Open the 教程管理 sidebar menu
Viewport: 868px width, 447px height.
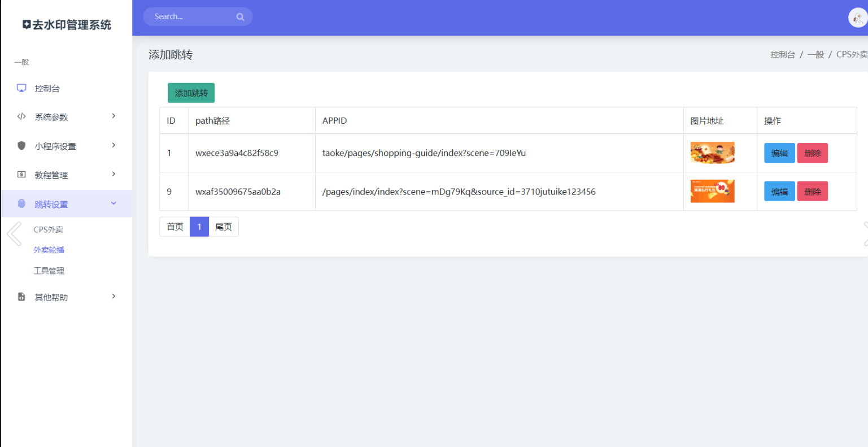pos(67,175)
